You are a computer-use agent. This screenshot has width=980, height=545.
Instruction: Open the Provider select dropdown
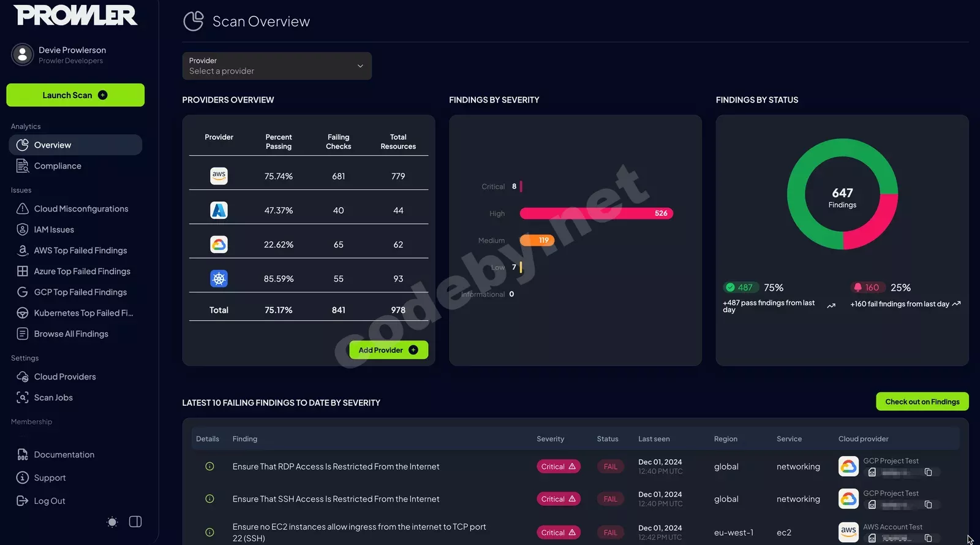(x=277, y=66)
